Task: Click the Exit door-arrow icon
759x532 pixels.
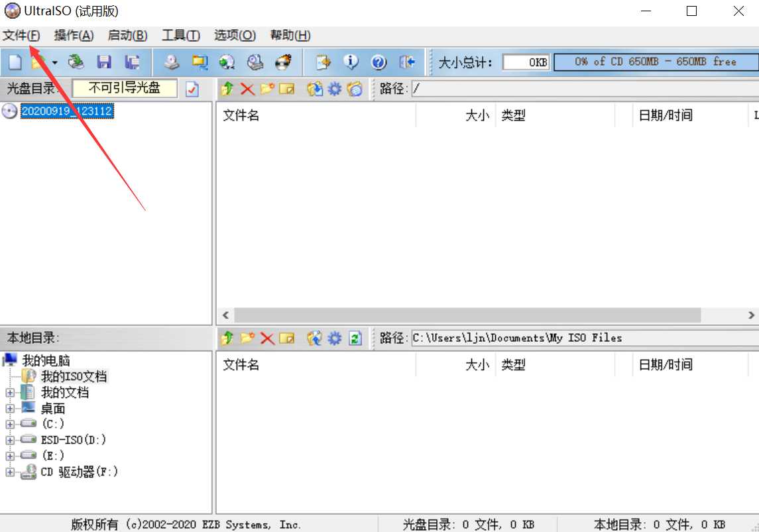Action: pos(407,62)
